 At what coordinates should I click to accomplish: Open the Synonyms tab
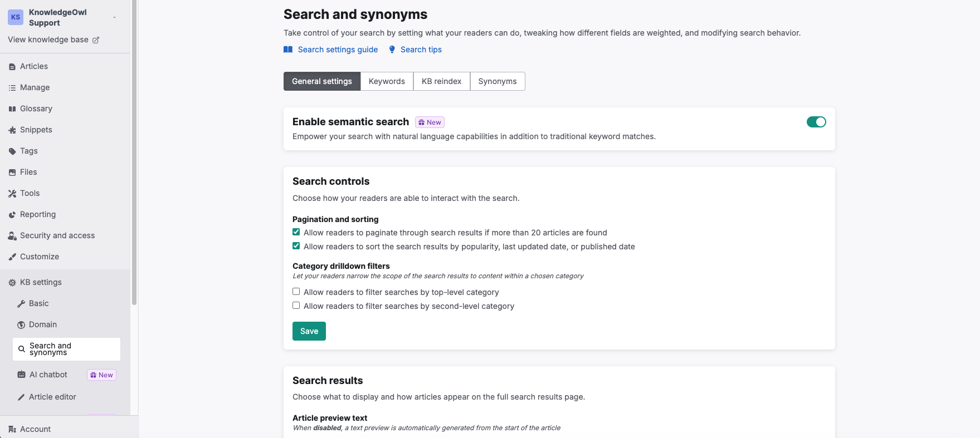point(498,81)
